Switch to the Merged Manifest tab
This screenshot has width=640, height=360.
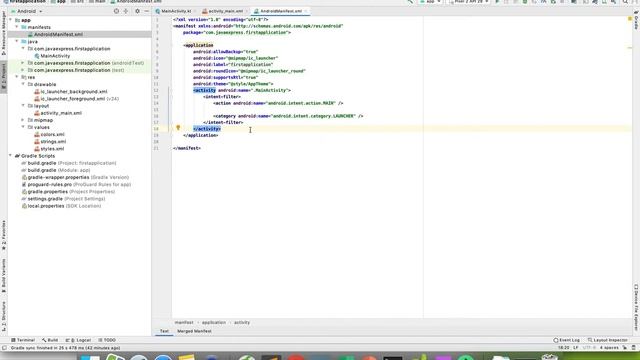point(194,331)
